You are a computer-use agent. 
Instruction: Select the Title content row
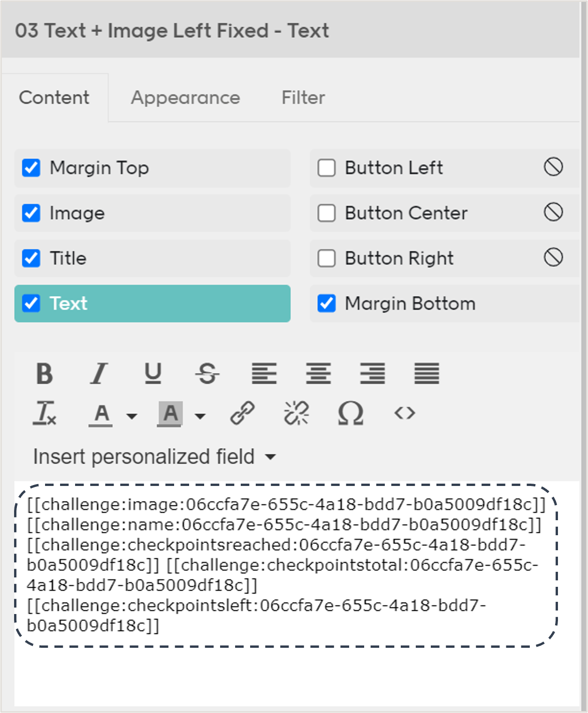[152, 258]
